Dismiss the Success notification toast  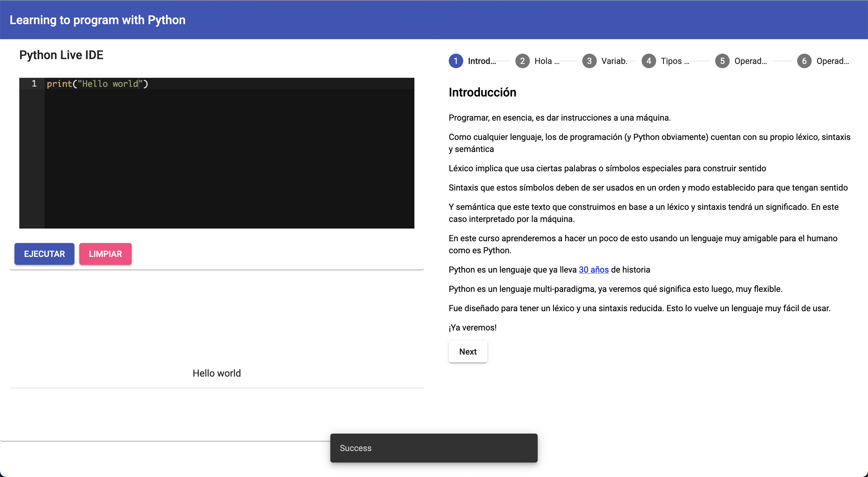click(434, 448)
